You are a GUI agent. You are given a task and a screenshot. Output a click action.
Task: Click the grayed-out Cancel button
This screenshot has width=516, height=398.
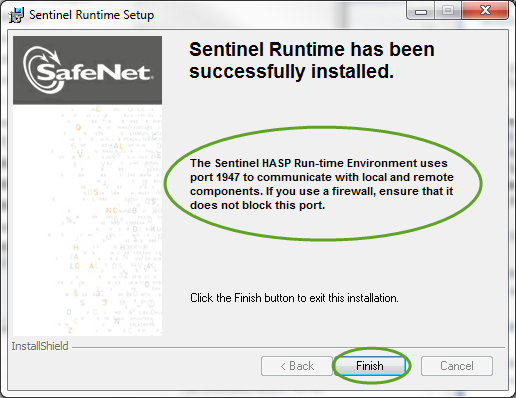(x=457, y=366)
